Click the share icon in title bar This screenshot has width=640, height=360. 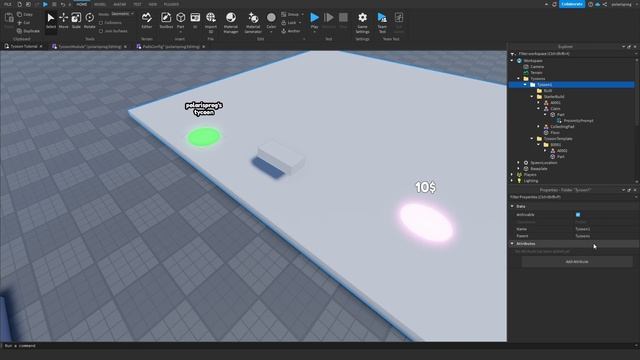(605, 4)
